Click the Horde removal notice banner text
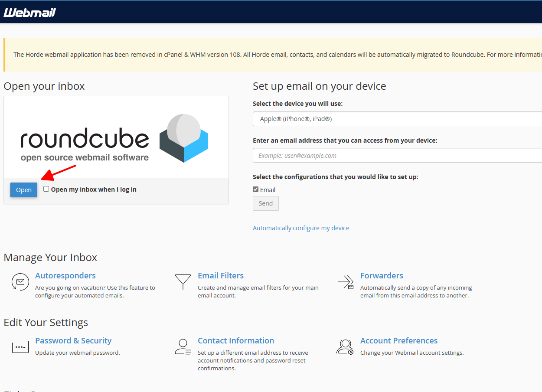This screenshot has width=542, height=392. coord(278,55)
